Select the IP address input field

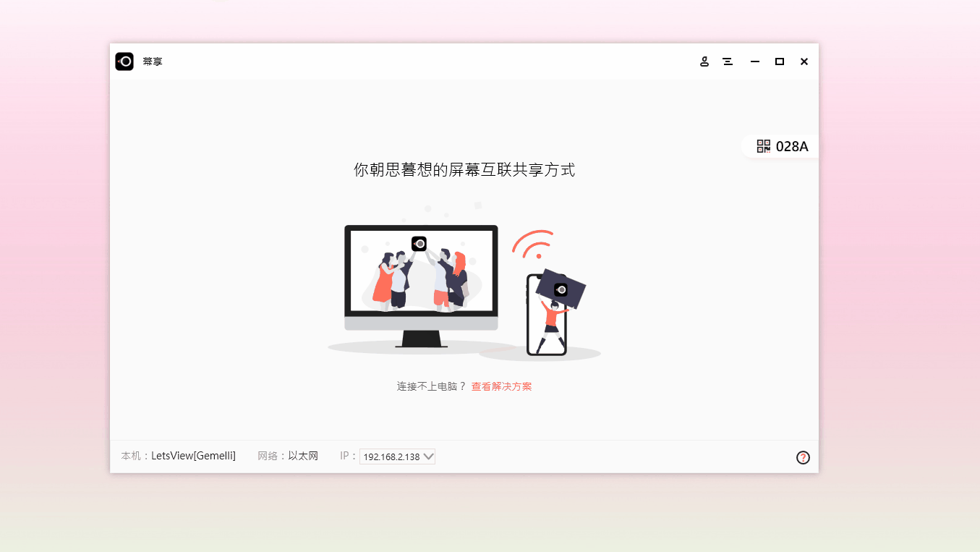tap(391, 456)
